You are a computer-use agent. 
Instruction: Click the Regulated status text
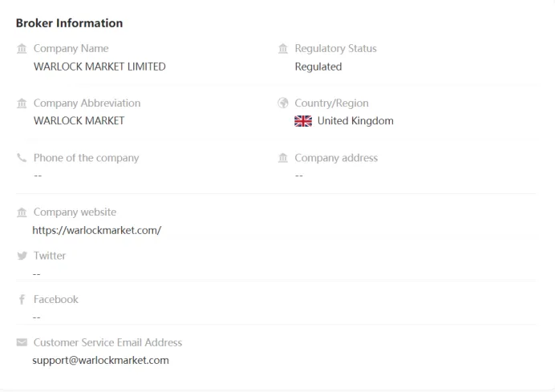tap(318, 67)
